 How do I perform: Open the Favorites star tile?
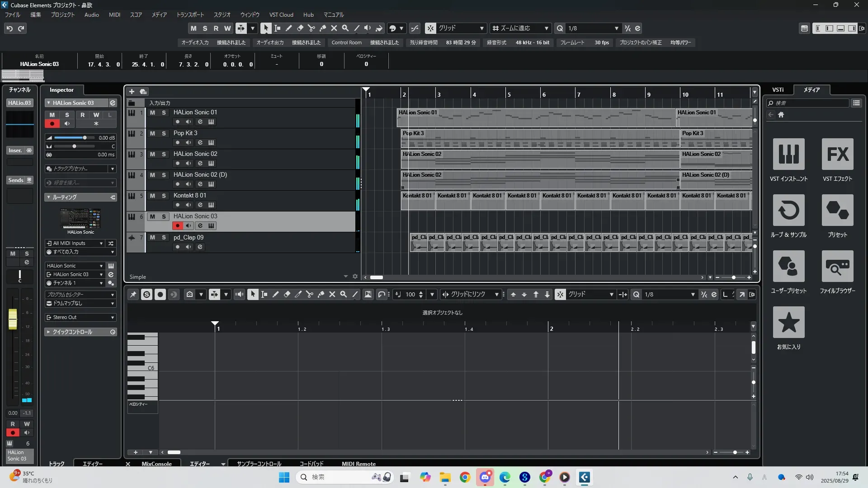point(788,322)
